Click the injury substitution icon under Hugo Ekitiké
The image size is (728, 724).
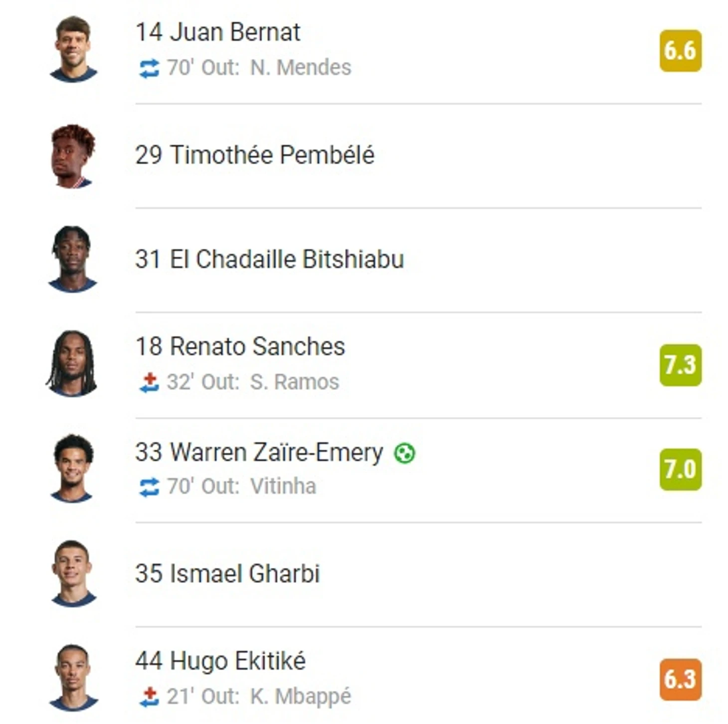coord(149,697)
